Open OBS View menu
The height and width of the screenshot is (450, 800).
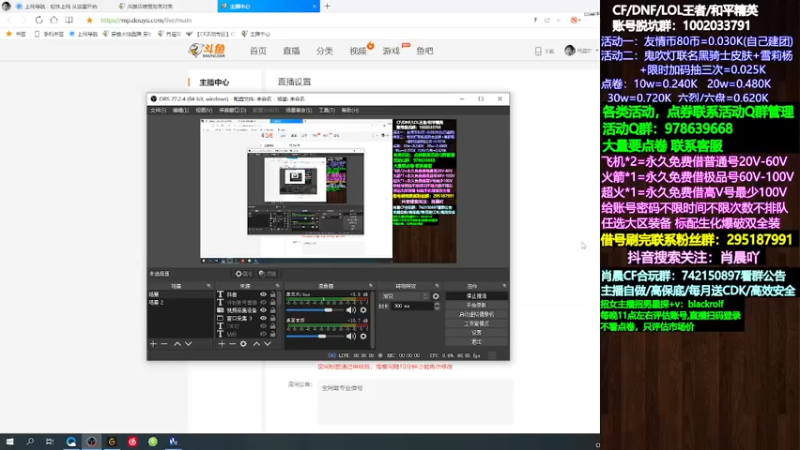[204, 110]
